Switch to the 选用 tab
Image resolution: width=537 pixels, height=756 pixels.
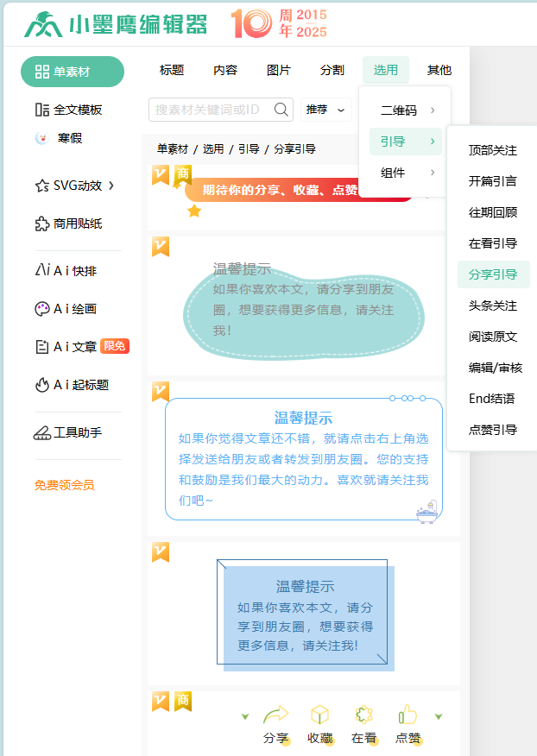(x=386, y=71)
